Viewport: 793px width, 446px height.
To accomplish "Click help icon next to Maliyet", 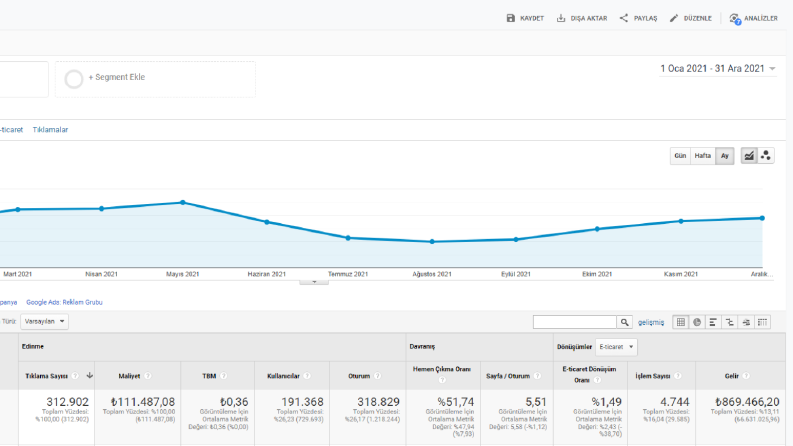I will click(148, 376).
